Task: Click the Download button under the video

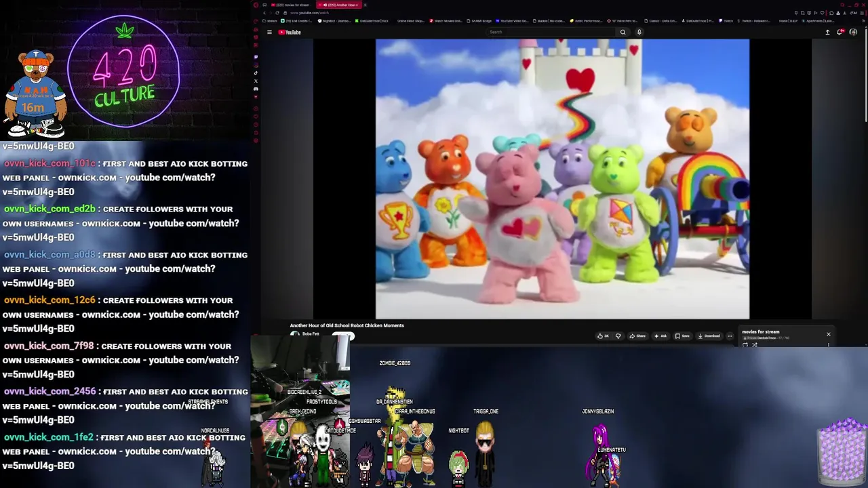Action: pos(709,336)
